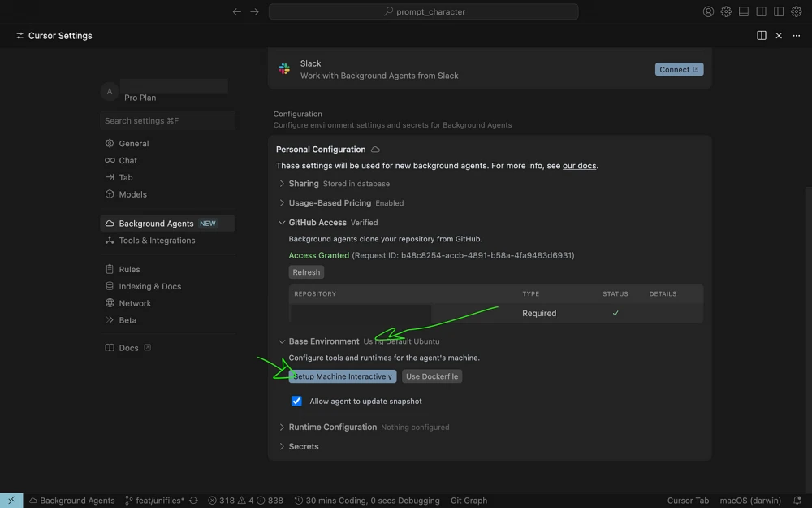Click the back navigation arrow
The image size is (812, 508).
[237, 11]
